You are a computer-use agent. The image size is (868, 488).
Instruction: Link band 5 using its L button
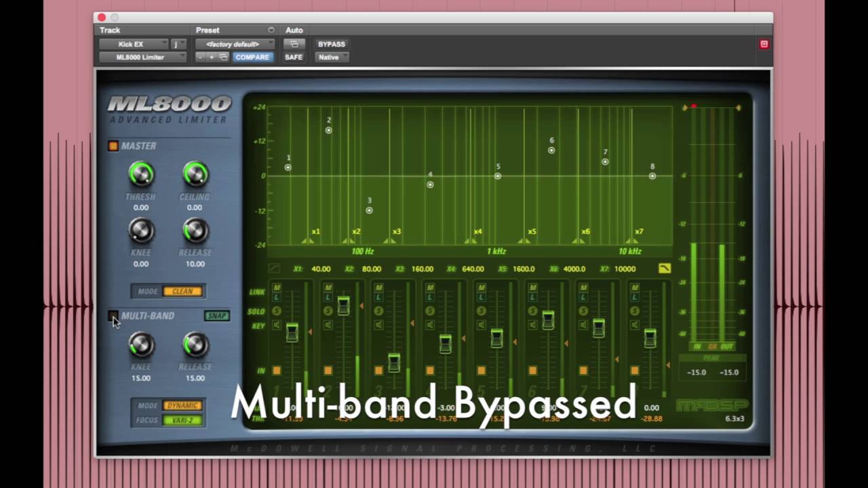pos(481,297)
